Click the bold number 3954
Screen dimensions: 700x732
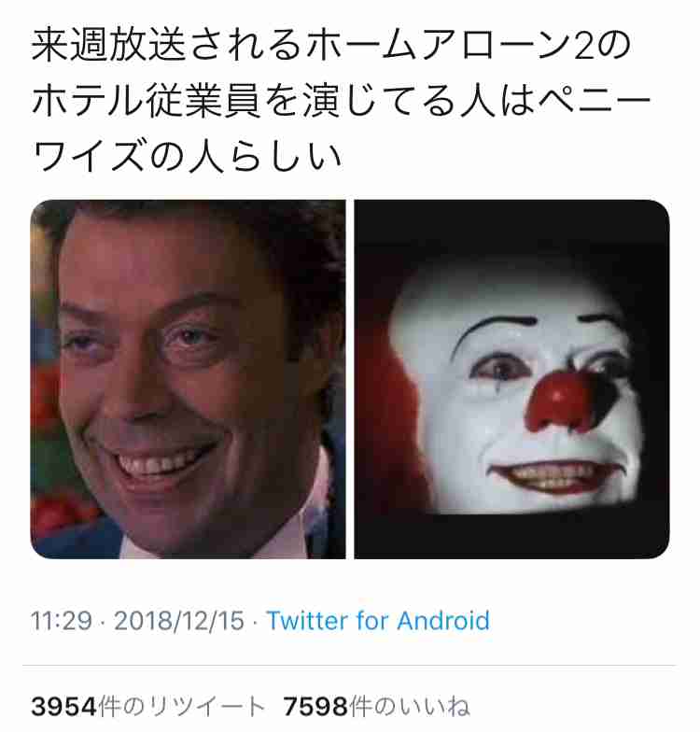click(63, 706)
